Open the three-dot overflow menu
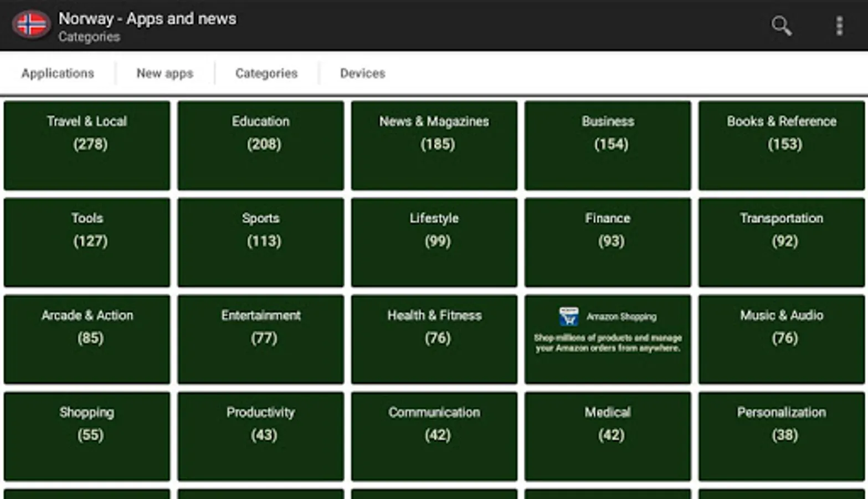The width and height of the screenshot is (868, 499). click(839, 26)
